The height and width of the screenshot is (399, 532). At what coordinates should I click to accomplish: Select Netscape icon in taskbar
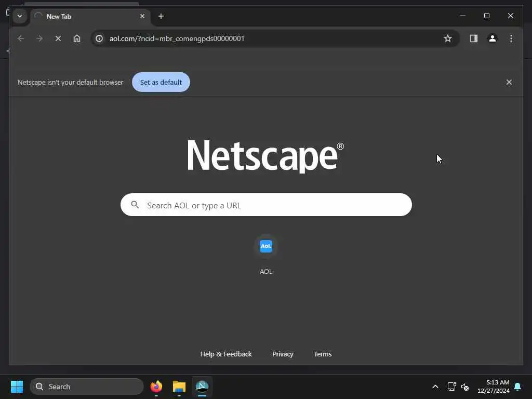202,387
